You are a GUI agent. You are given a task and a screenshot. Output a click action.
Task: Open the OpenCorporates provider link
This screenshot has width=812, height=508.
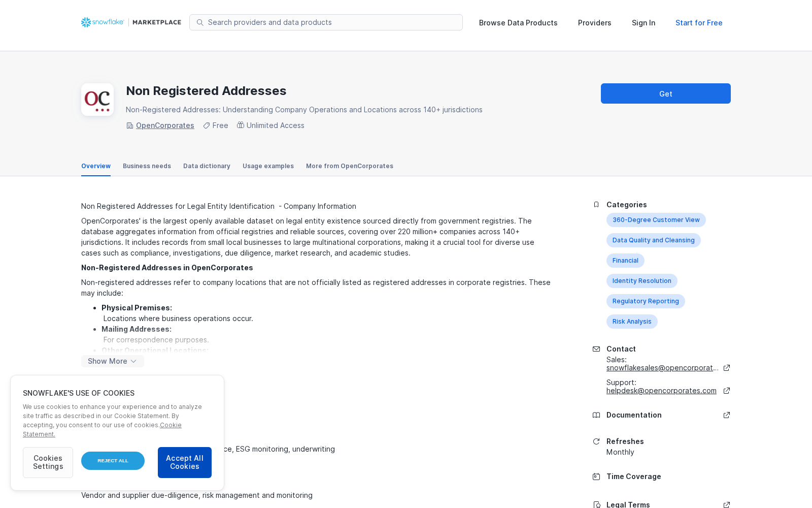click(x=165, y=125)
